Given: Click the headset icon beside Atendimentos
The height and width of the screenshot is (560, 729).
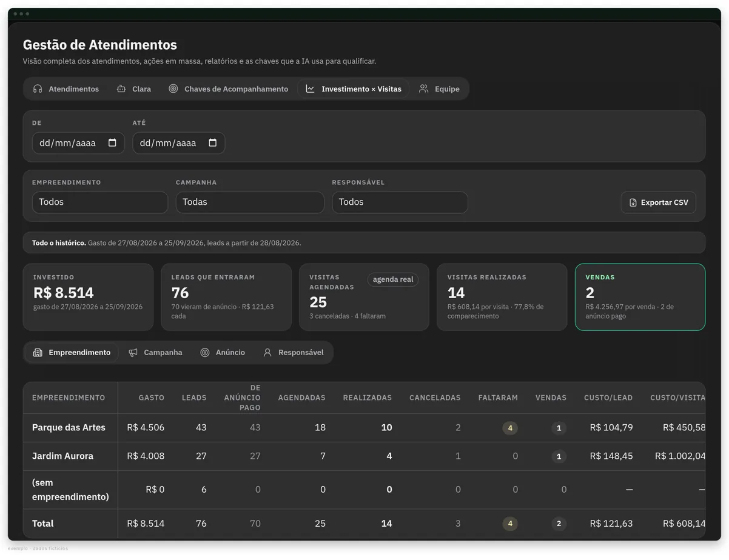Looking at the screenshot, I should (38, 89).
